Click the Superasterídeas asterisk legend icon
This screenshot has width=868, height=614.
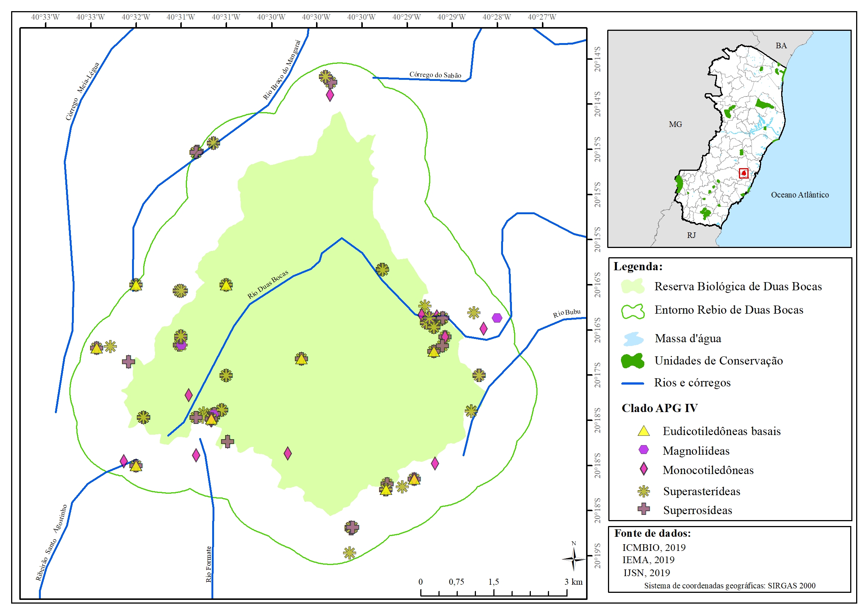tap(644, 491)
